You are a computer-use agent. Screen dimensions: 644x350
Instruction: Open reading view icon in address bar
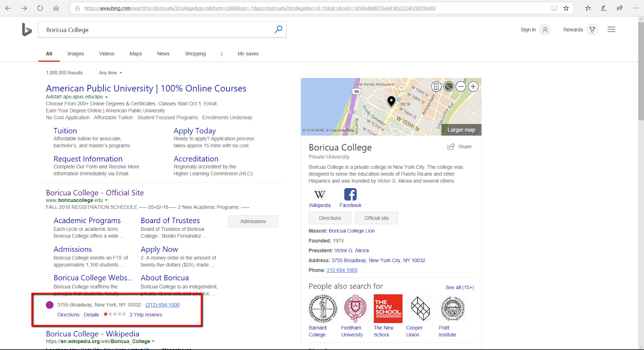pos(554,8)
